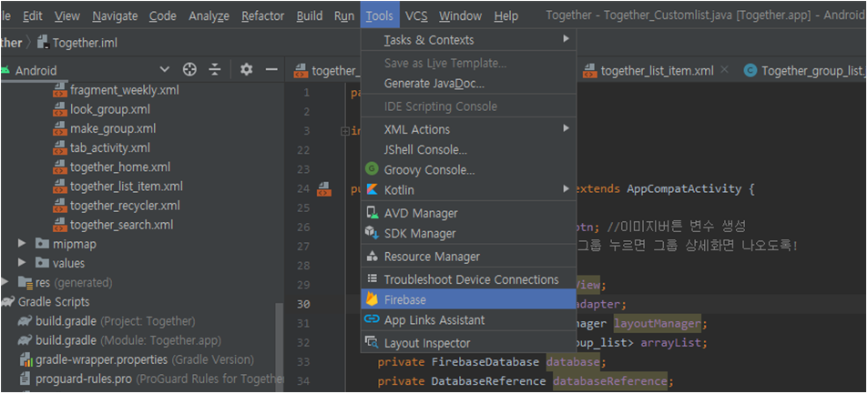
Task: Select build.gradle (Module: Together.app)
Action: point(119,340)
